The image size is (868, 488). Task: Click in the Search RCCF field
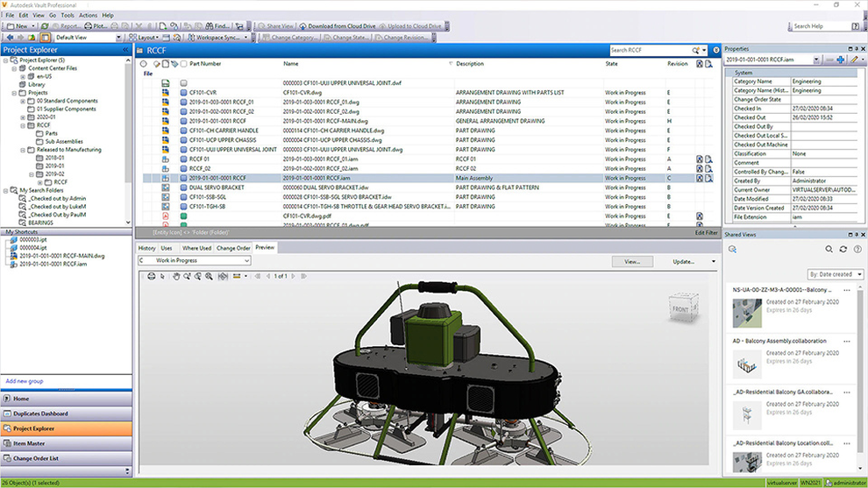point(650,50)
